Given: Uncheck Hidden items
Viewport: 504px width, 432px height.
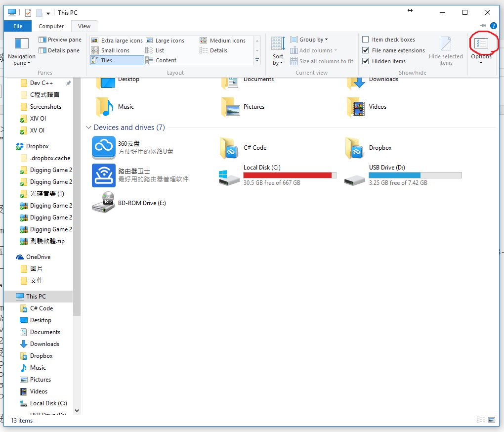Looking at the screenshot, I should [x=366, y=61].
